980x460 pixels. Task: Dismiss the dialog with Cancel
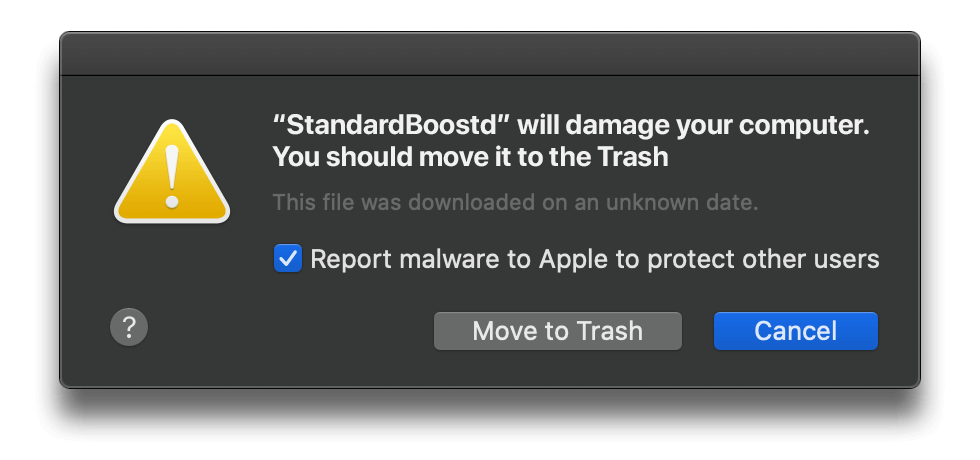tap(795, 331)
